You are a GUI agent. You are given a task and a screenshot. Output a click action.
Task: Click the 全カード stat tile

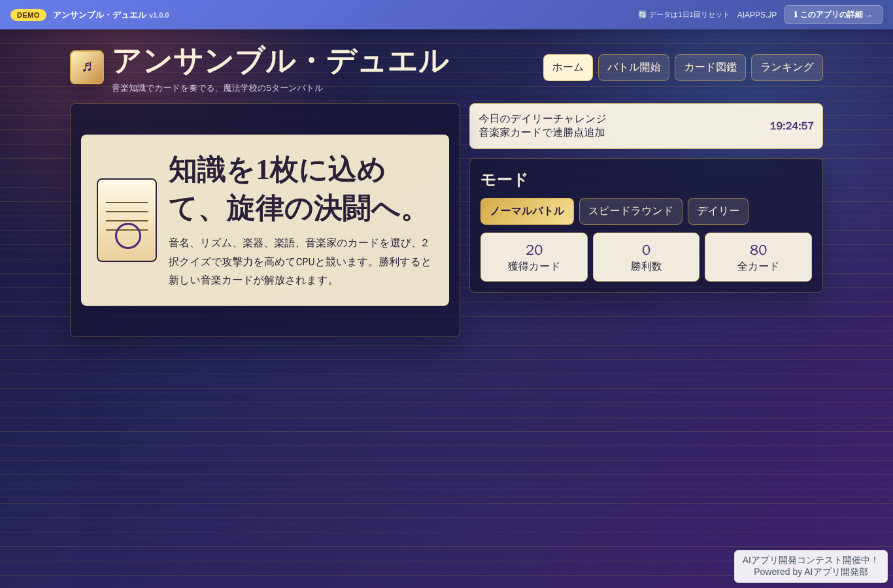click(758, 257)
